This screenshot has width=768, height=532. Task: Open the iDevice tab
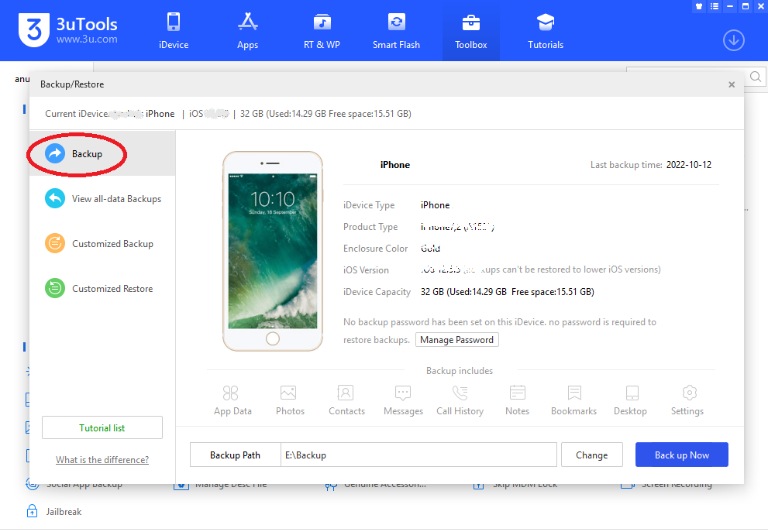(174, 31)
